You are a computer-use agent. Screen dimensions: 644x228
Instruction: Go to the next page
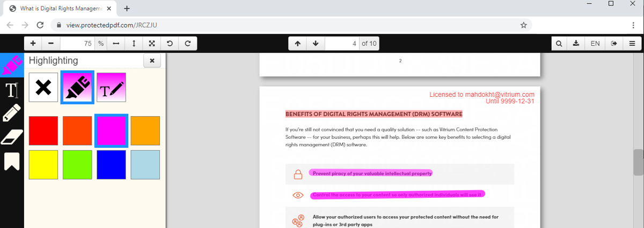click(x=316, y=44)
